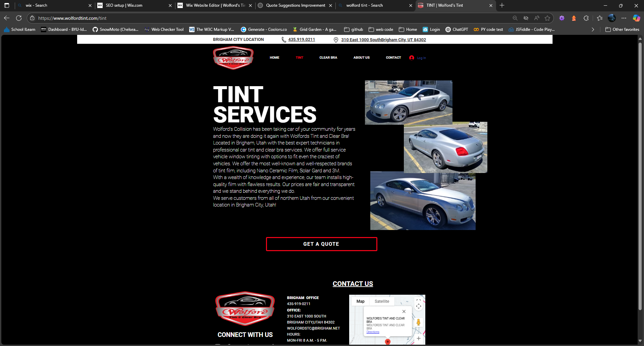Click the map zoom in plus button
Viewport: 644px width, 346px height.
419,338
